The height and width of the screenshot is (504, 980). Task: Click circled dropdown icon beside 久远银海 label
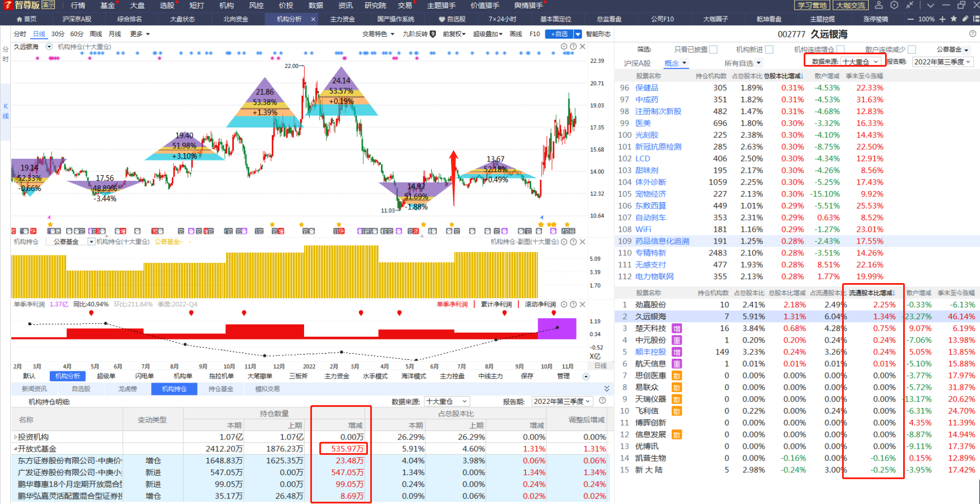click(49, 47)
